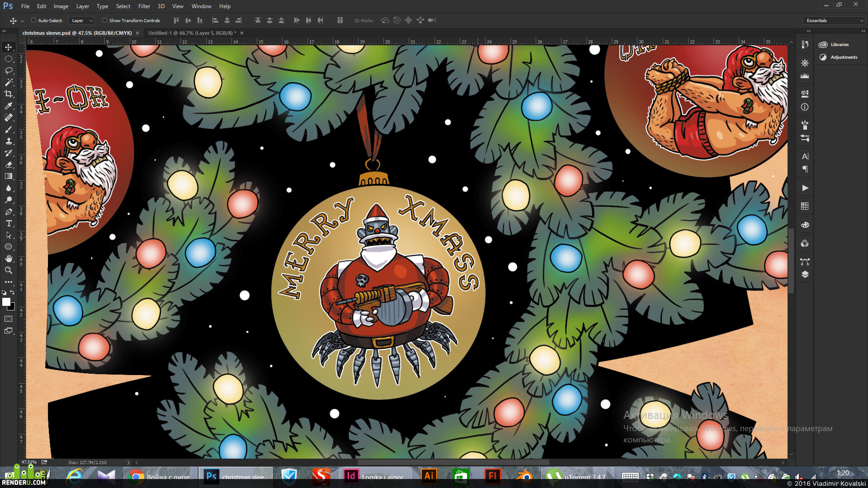Click the foreground color swatch
This screenshot has height=488, width=868.
pos(6,302)
